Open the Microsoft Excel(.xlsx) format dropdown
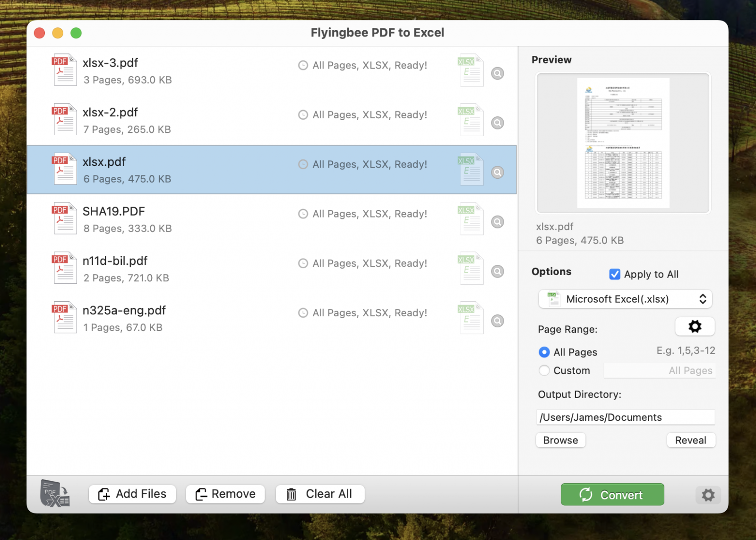 (625, 299)
